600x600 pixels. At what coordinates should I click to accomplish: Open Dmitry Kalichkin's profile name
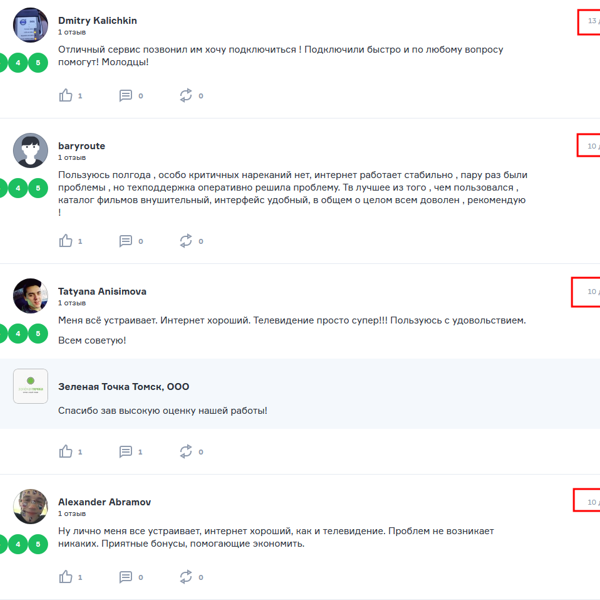pos(97,21)
